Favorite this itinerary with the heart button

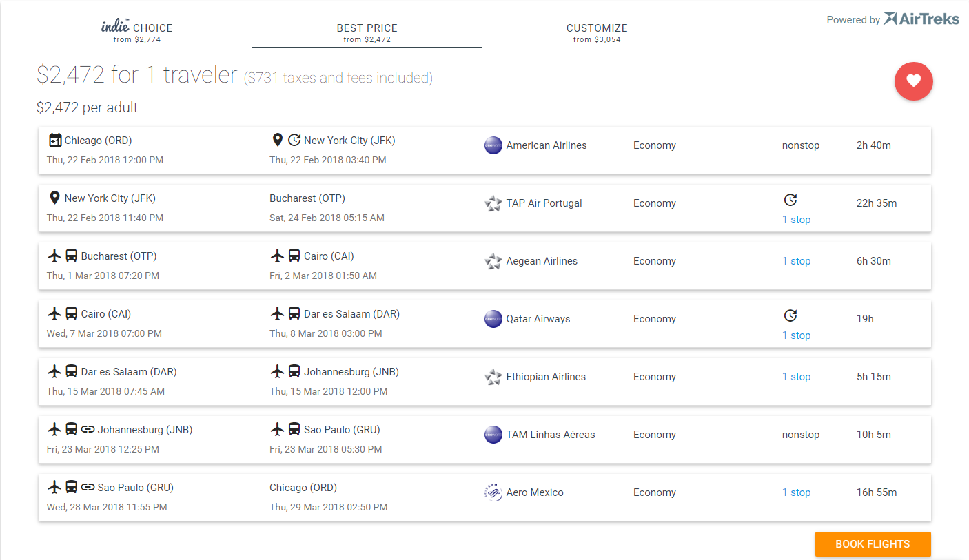click(913, 81)
